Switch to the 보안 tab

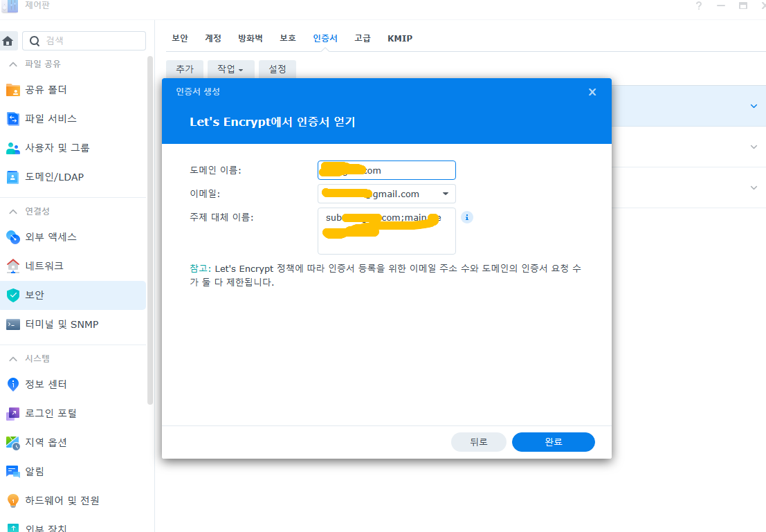pos(180,38)
